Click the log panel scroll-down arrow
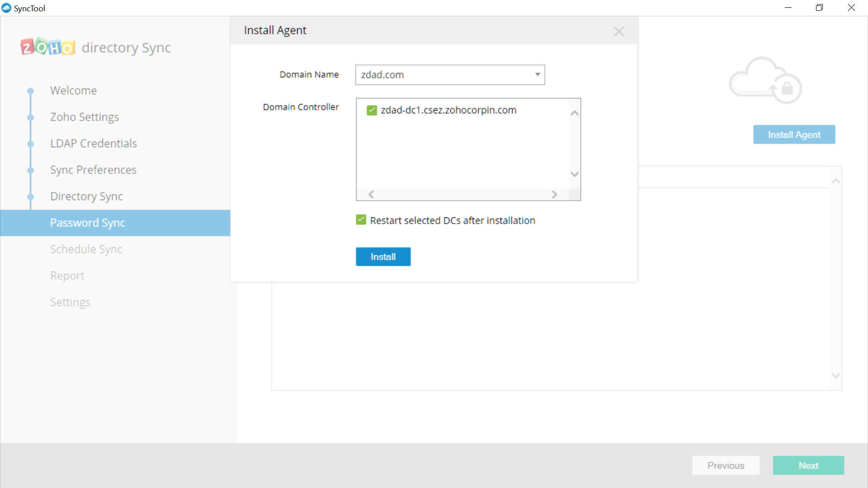The width and height of the screenshot is (868, 488). pyautogui.click(x=835, y=375)
